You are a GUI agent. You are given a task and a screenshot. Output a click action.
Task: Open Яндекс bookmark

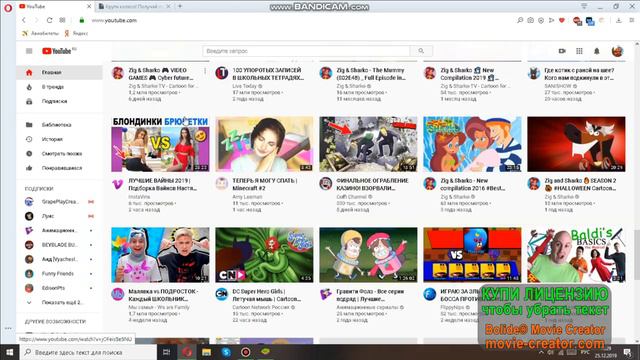coord(76,33)
